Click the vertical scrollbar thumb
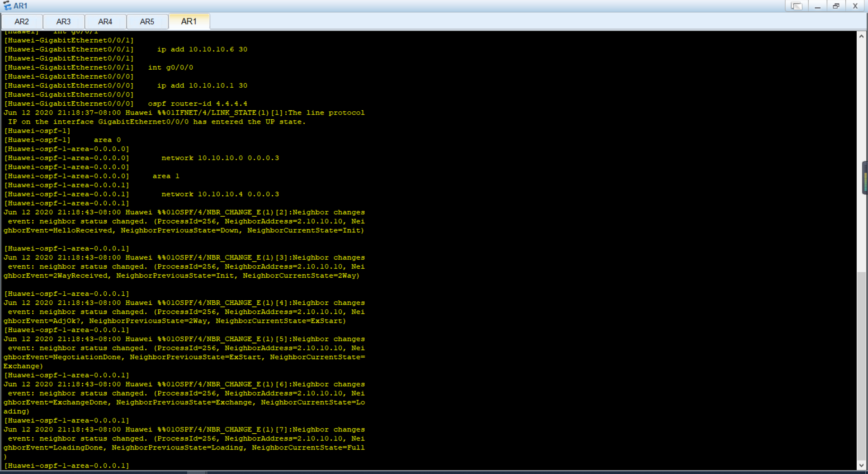Screen dimensions: 868x474 point(864,178)
